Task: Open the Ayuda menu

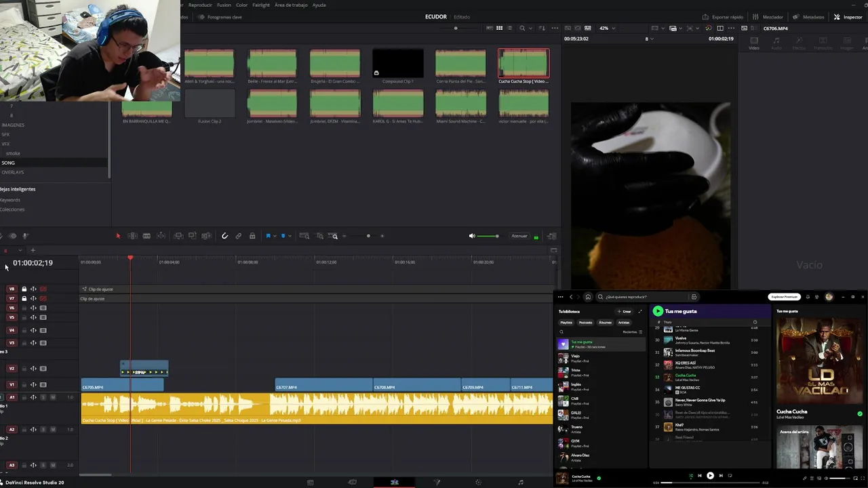Action: coord(319,5)
